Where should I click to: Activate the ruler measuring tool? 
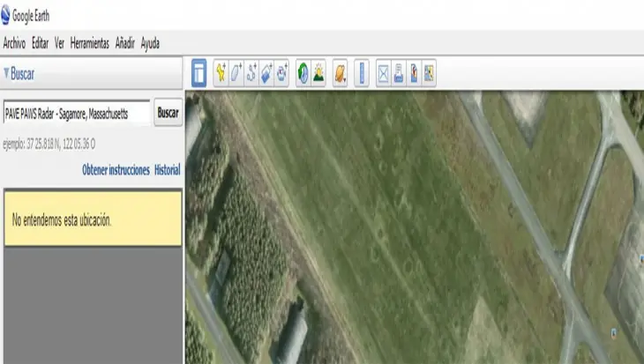362,73
